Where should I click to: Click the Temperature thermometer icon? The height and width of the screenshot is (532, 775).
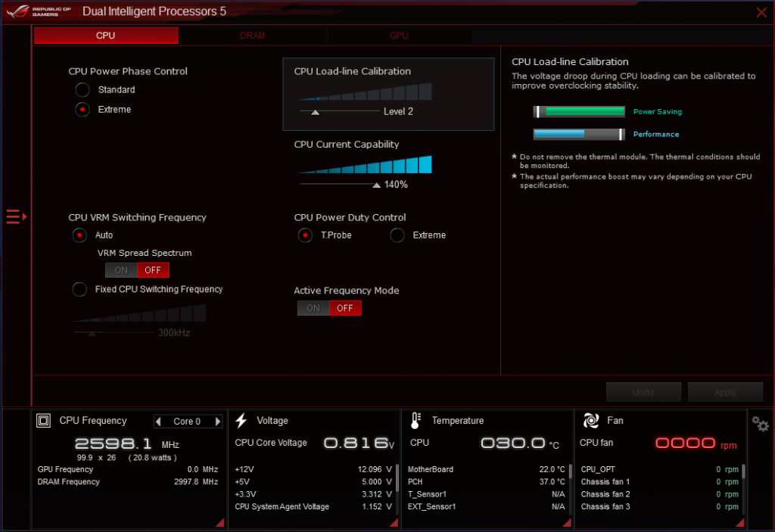point(416,421)
